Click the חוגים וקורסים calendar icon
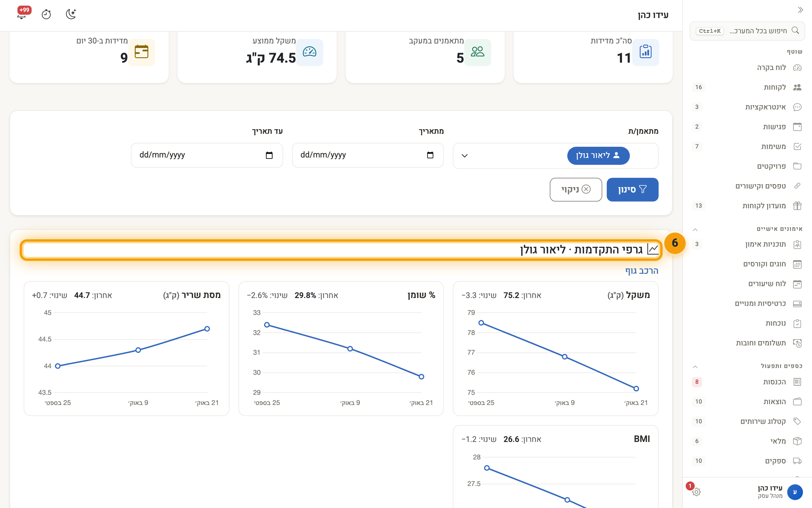 tap(797, 264)
